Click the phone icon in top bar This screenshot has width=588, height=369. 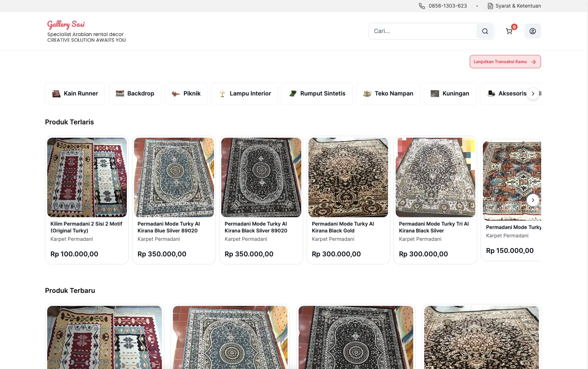[x=422, y=6]
